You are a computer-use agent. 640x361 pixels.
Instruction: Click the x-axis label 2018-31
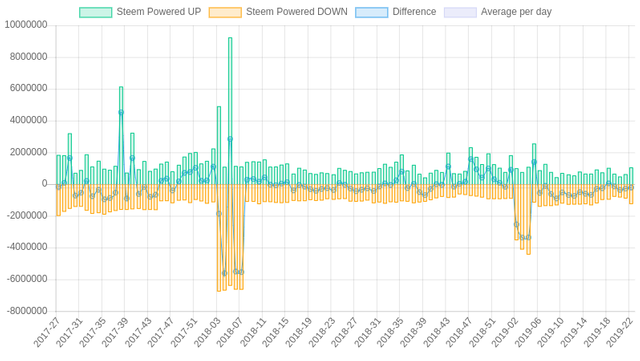click(367, 332)
